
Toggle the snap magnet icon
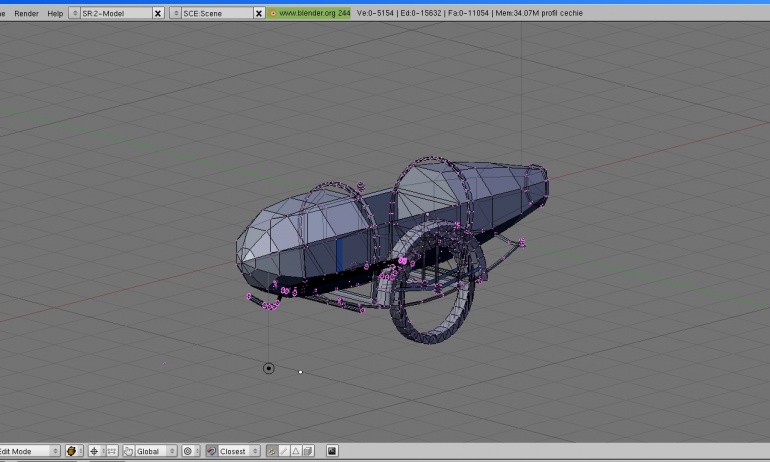[x=212, y=451]
